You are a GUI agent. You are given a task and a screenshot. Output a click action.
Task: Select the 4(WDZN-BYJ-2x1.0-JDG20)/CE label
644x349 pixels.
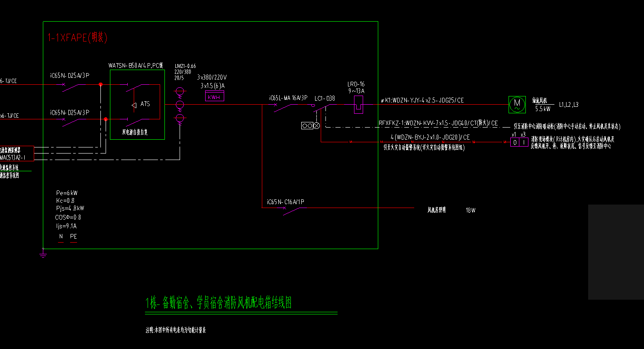pos(430,138)
